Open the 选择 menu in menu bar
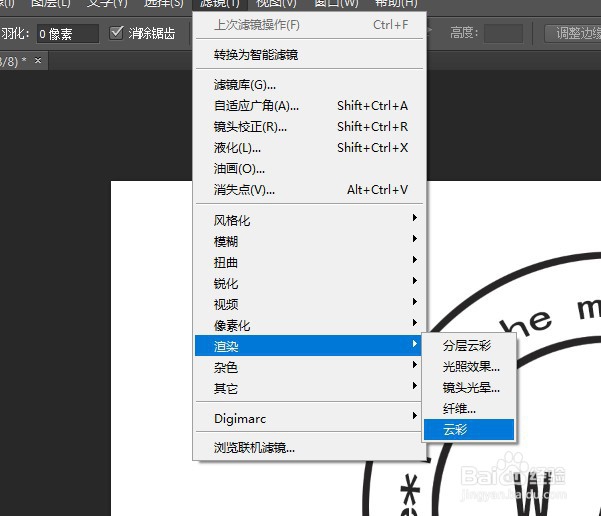Image resolution: width=601 pixels, height=516 pixels. coord(164,4)
